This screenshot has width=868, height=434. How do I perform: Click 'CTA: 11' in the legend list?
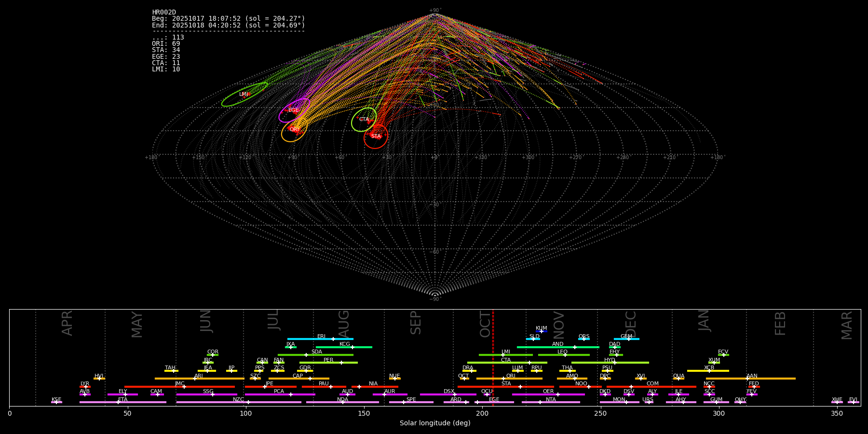(166, 63)
